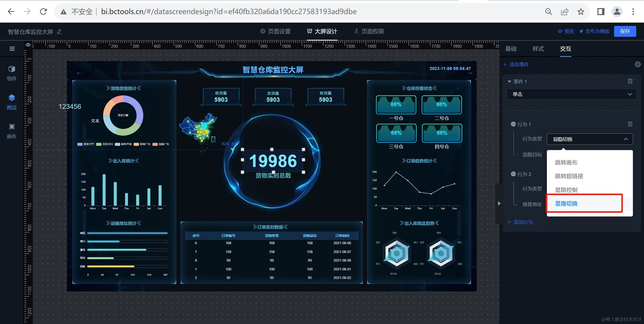
Task: Open the 单击 event type dropdown
Action: coord(571,94)
